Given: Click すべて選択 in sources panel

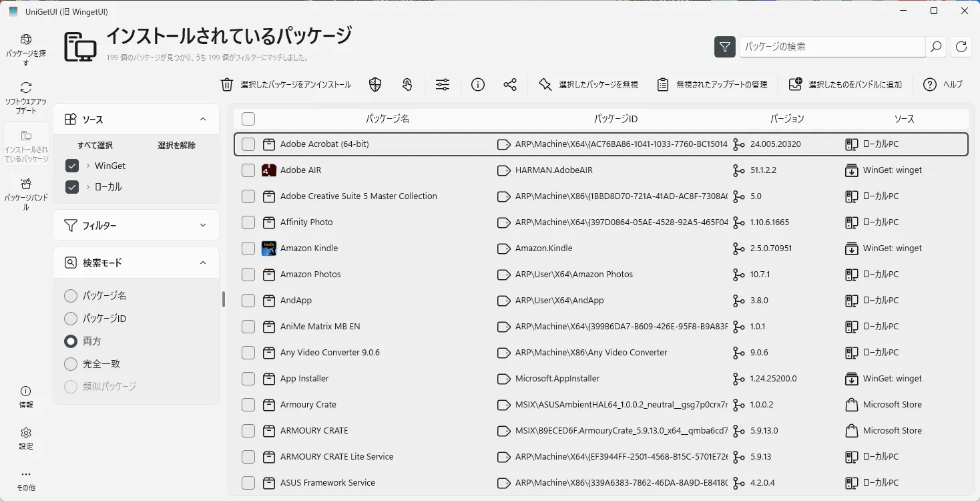Looking at the screenshot, I should pyautogui.click(x=95, y=145).
